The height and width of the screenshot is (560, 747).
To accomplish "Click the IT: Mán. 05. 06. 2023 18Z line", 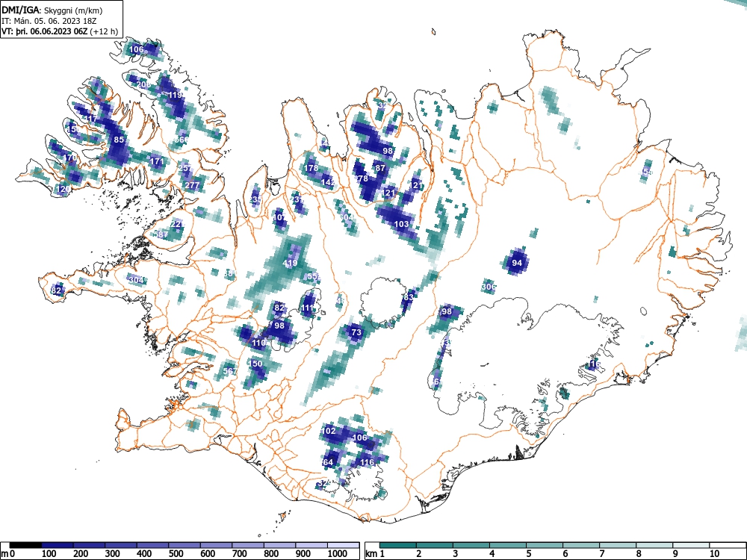I will (x=49, y=21).
